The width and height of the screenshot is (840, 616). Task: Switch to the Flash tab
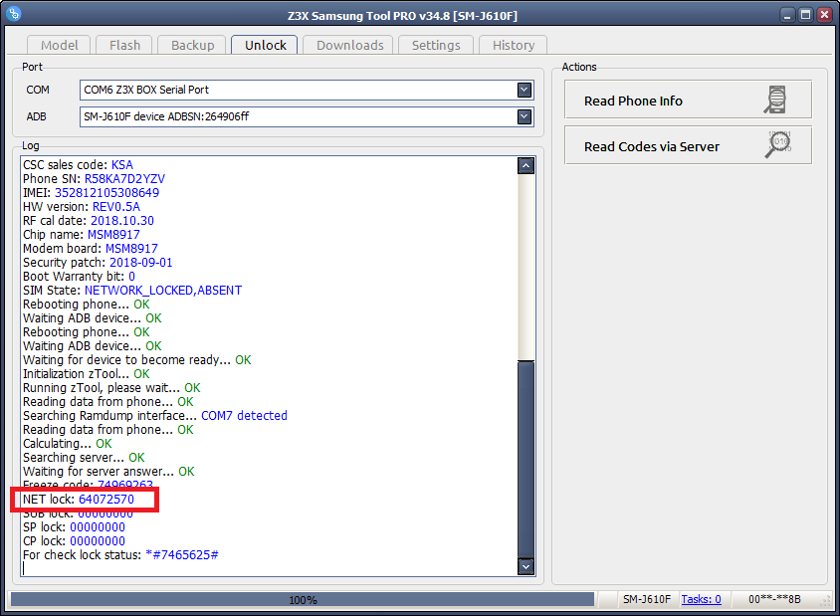coord(124,45)
